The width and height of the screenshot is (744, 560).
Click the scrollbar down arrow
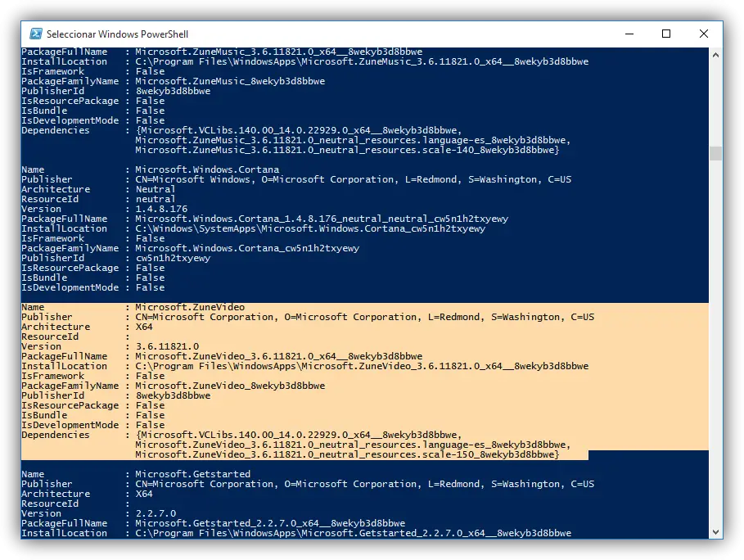pyautogui.click(x=715, y=531)
